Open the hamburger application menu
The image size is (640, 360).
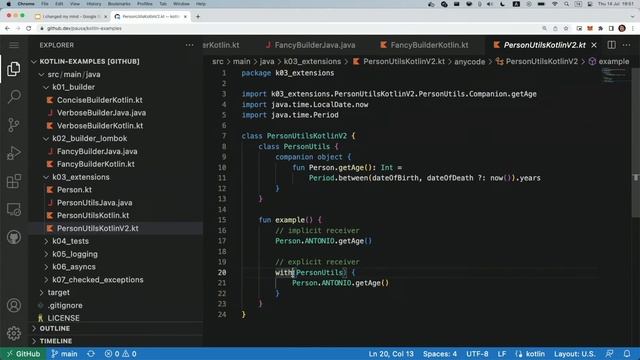[x=13, y=45]
